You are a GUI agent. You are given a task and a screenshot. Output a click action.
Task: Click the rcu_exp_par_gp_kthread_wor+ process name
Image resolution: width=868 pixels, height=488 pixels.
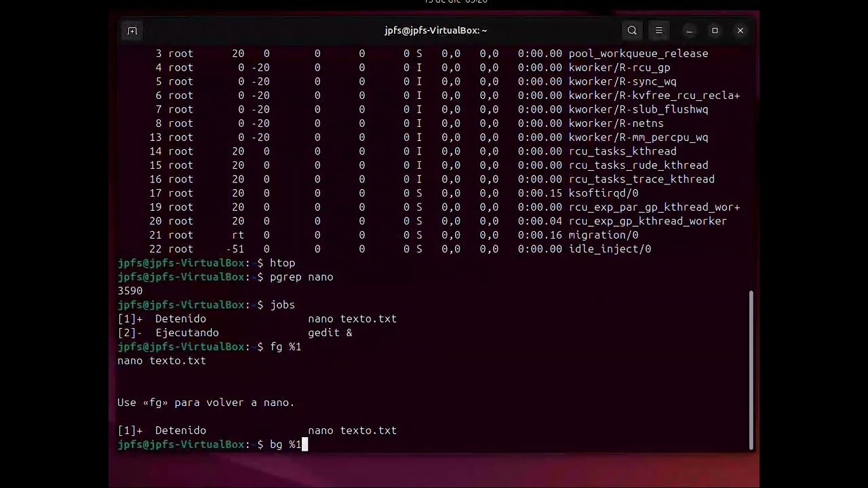654,207
